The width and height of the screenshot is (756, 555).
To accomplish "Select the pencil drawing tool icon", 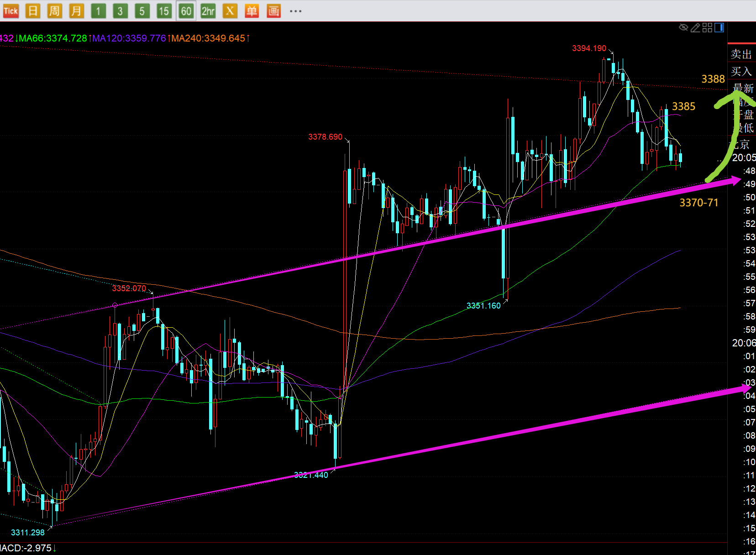I will pos(695,28).
